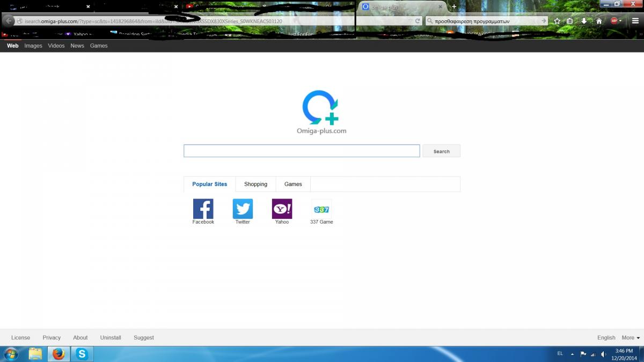Open the downloads arrow icon
The width and height of the screenshot is (644, 362).
(584, 21)
